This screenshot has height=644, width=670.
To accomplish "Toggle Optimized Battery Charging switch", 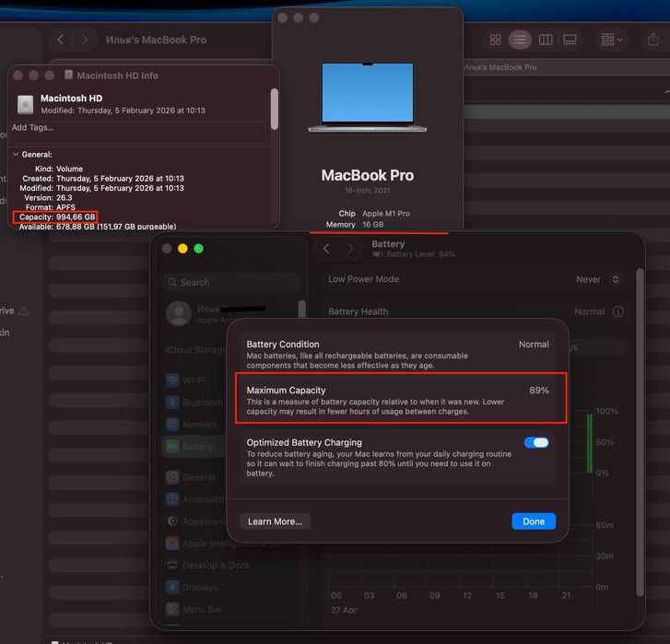I will [x=536, y=443].
